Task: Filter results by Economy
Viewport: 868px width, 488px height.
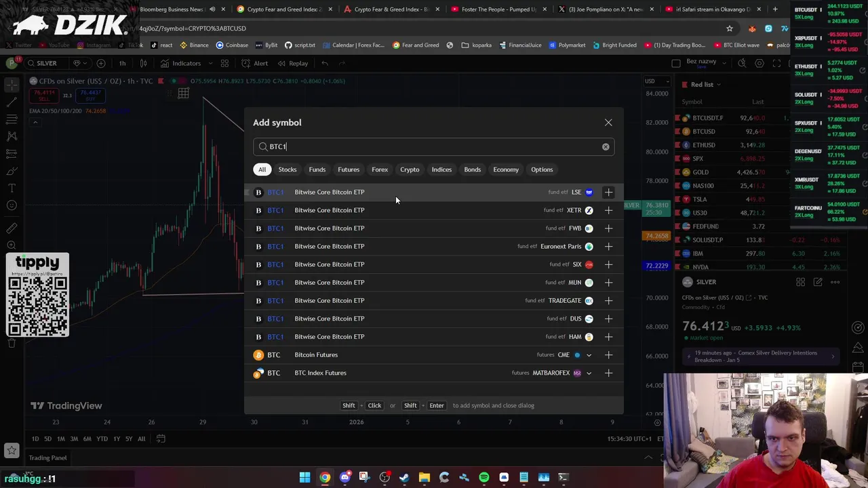Action: 506,169
